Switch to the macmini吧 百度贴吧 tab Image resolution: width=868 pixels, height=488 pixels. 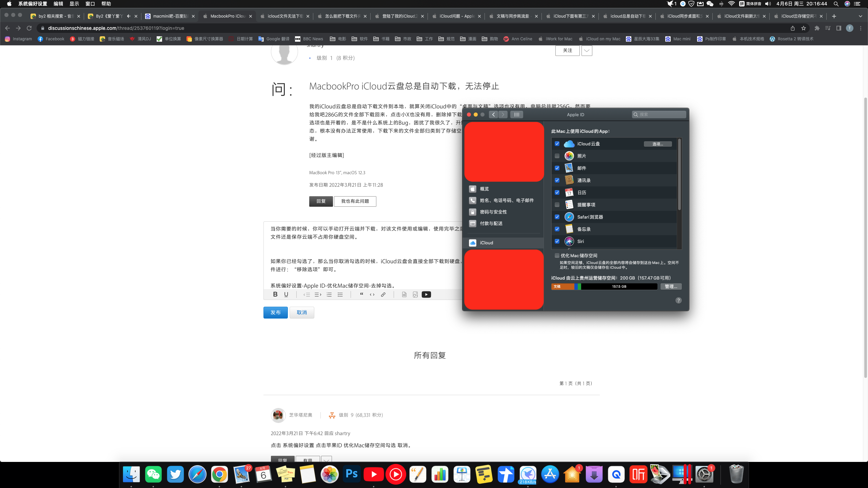point(170,16)
